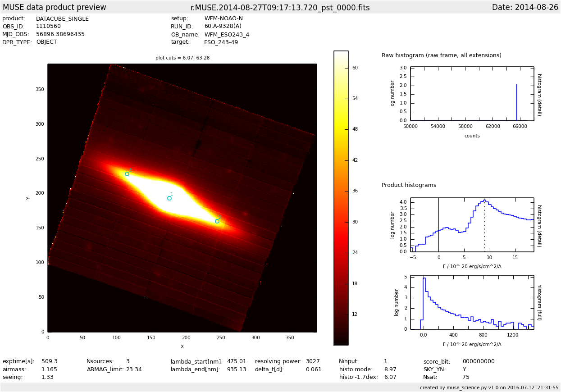Select the lambda_start value '475.01'
Screen dimensions: 561x392
pyautogui.click(x=237, y=362)
